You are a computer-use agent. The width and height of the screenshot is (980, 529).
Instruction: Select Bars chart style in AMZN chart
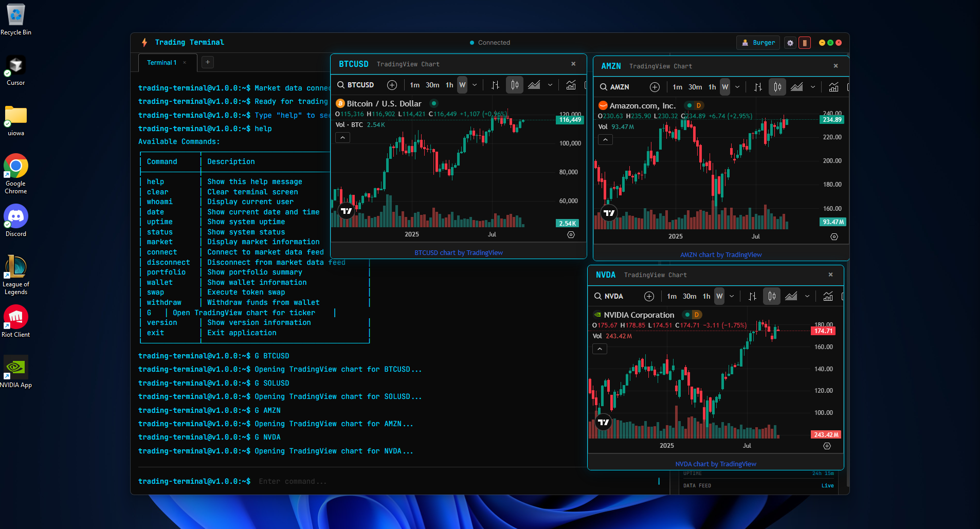tap(758, 87)
